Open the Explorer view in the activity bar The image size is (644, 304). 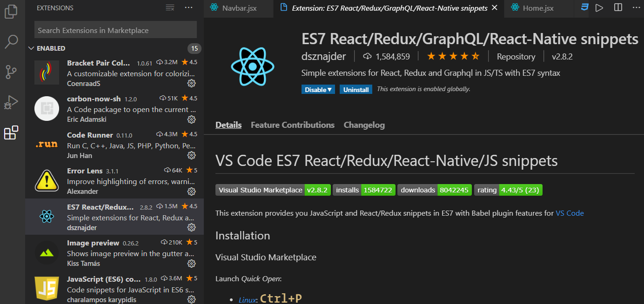pos(11,12)
